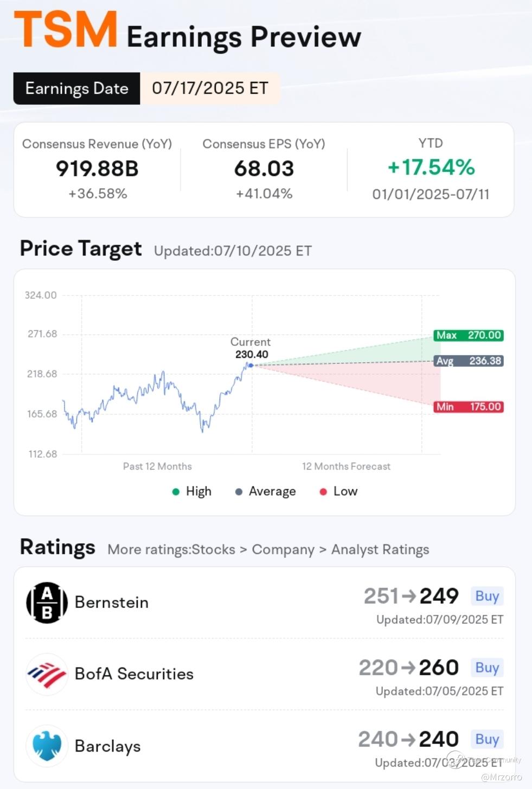
Task: Click the gray Avg 236.38 label
Action: click(x=469, y=361)
